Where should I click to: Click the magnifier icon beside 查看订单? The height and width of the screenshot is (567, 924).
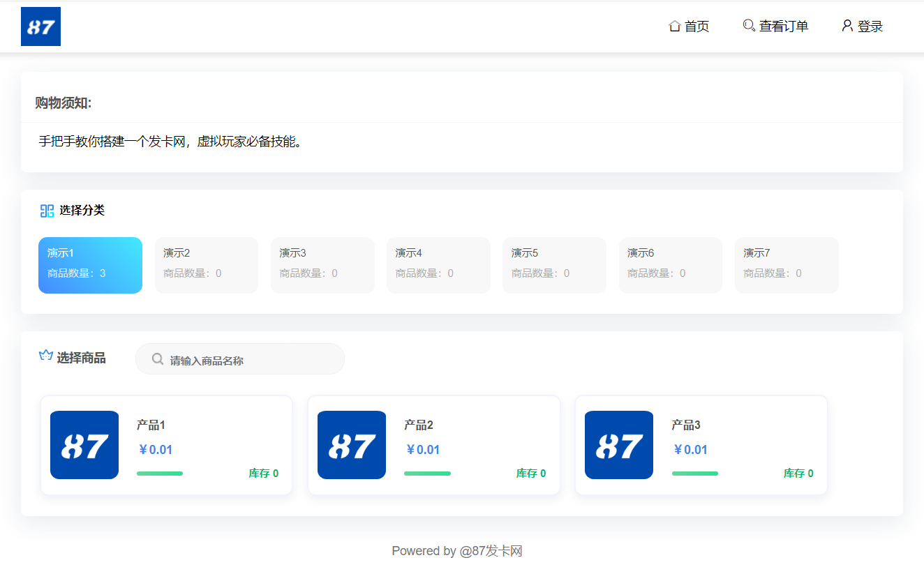(749, 25)
